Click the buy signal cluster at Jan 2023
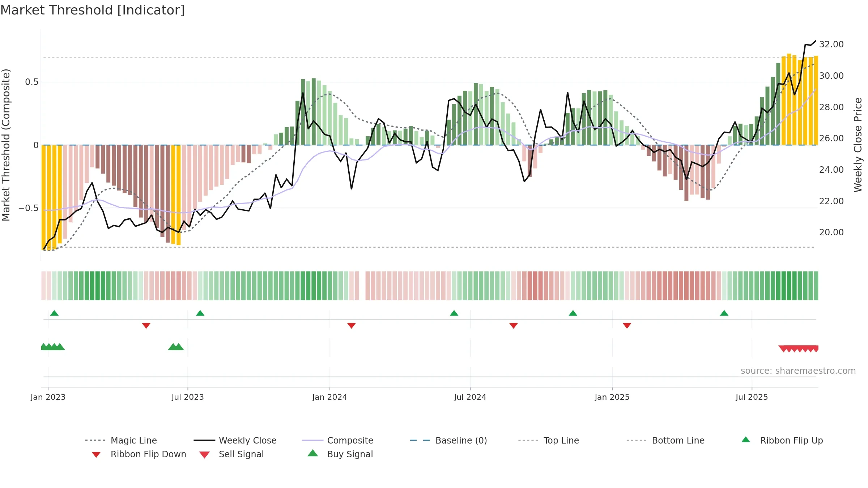868x488 pixels. click(53, 347)
